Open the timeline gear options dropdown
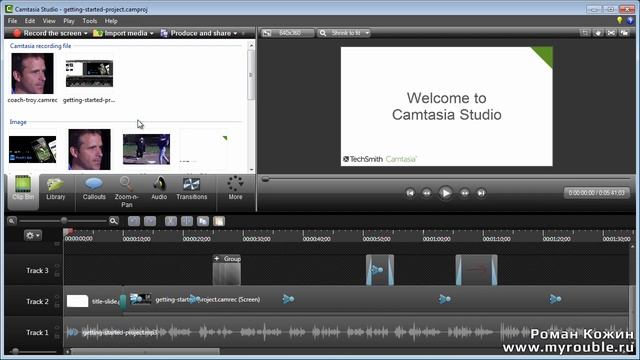 tap(33, 236)
